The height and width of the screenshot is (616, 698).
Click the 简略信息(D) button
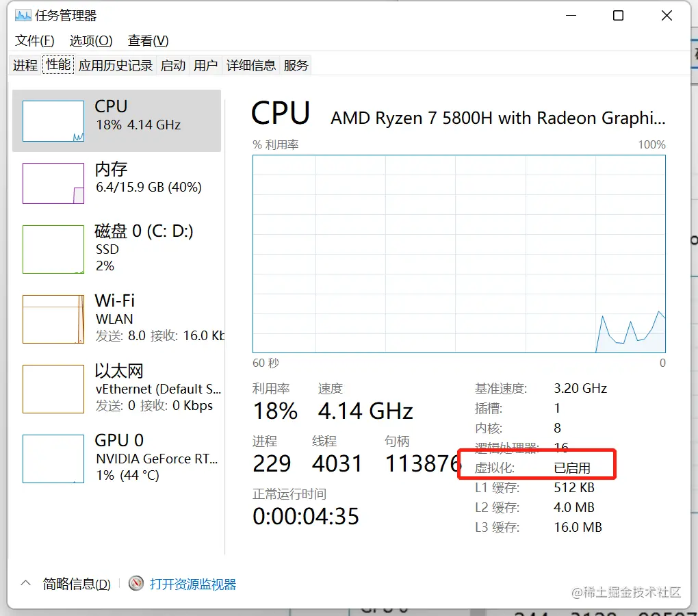(77, 585)
